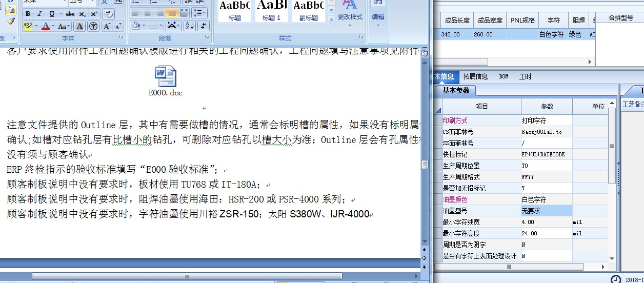
Task: Apply the 标题 style
Action: tap(235, 11)
